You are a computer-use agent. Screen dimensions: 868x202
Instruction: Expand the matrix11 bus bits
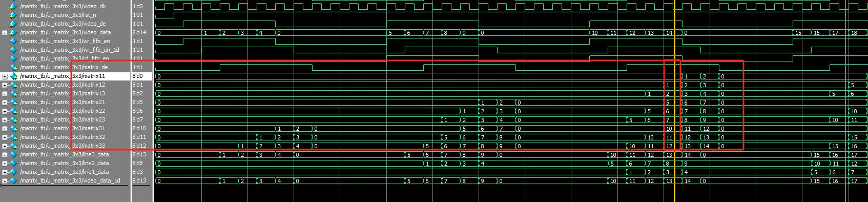tap(5, 76)
